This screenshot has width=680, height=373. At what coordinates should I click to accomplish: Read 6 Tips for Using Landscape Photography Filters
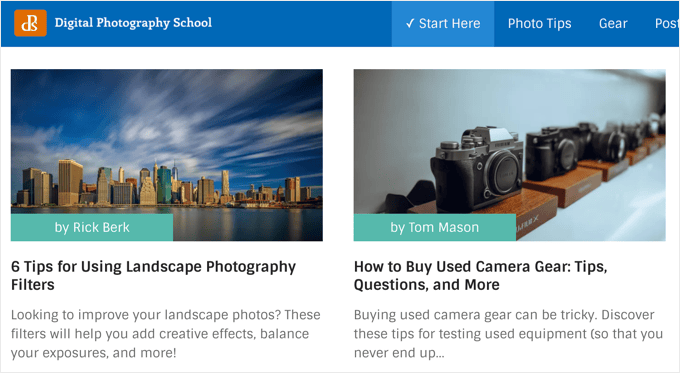point(154,275)
